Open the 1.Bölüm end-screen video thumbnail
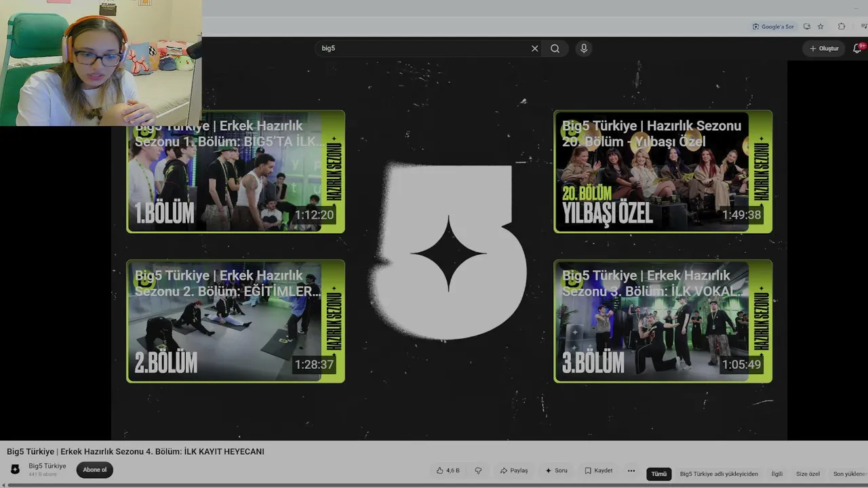Image resolution: width=868 pixels, height=488 pixels. click(236, 171)
